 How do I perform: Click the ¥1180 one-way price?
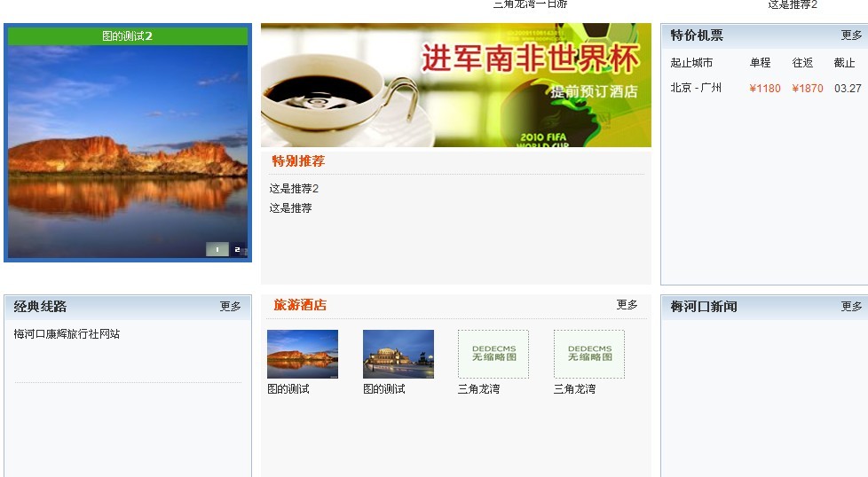point(765,89)
